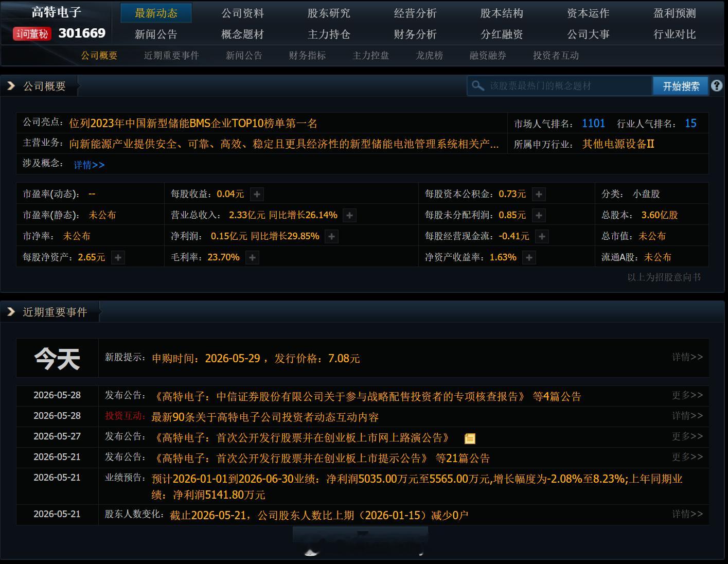Open 详情>> link for 股东人数变化 row
The width and height of the screenshot is (728, 564).
pyautogui.click(x=687, y=514)
